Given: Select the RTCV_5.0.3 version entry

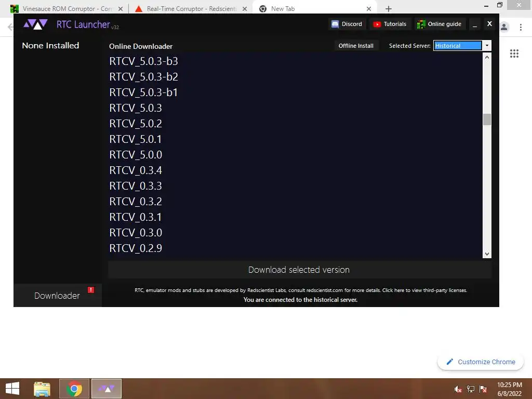Looking at the screenshot, I should [x=136, y=108].
